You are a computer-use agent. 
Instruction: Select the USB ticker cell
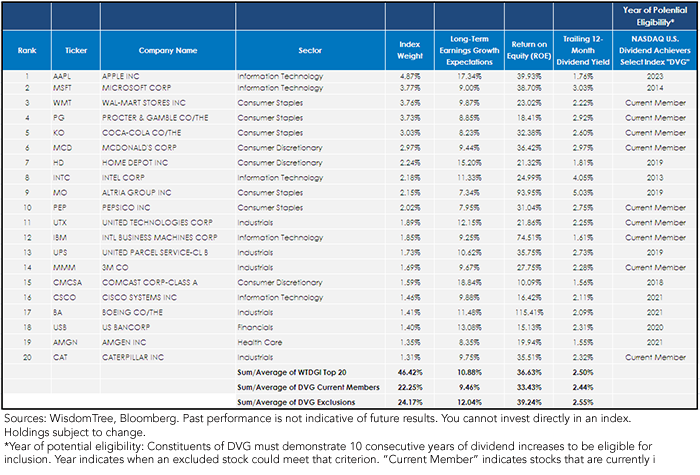[59, 328]
